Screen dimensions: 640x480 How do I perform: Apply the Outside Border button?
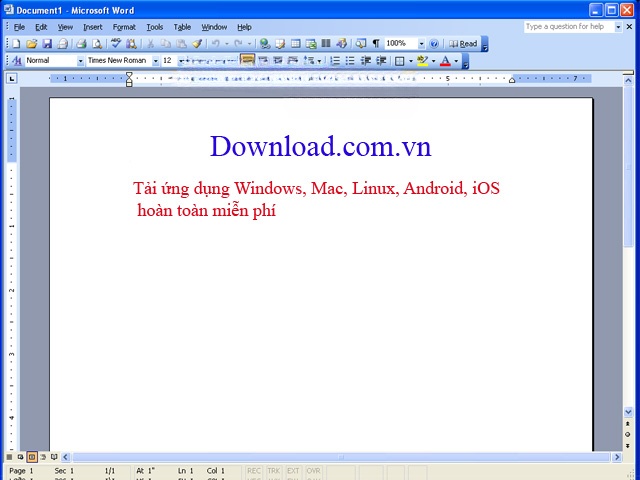coord(400,61)
